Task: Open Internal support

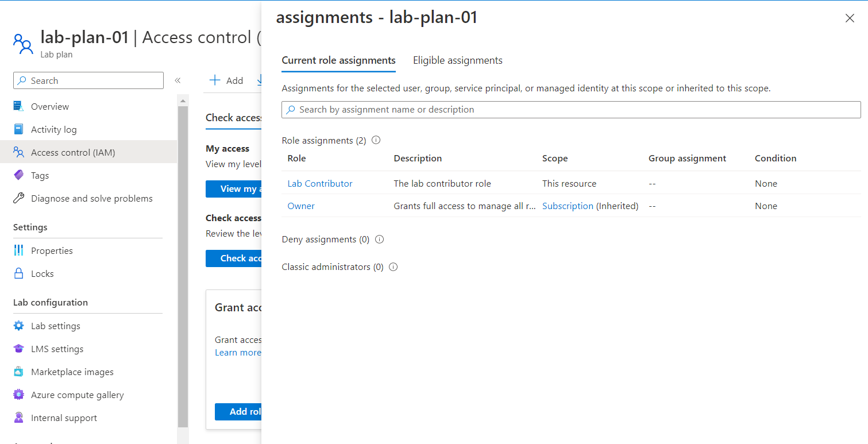Action: [62, 418]
